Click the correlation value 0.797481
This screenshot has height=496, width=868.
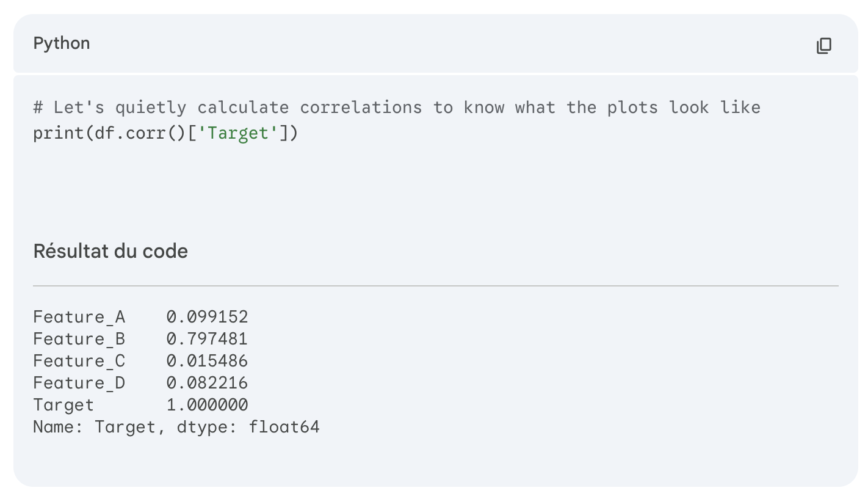click(207, 339)
